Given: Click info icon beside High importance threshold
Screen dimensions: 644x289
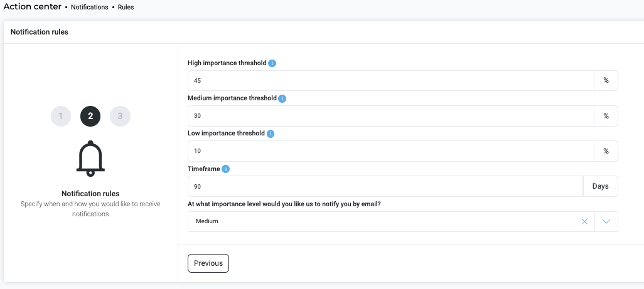Looking at the screenshot, I should [272, 63].
